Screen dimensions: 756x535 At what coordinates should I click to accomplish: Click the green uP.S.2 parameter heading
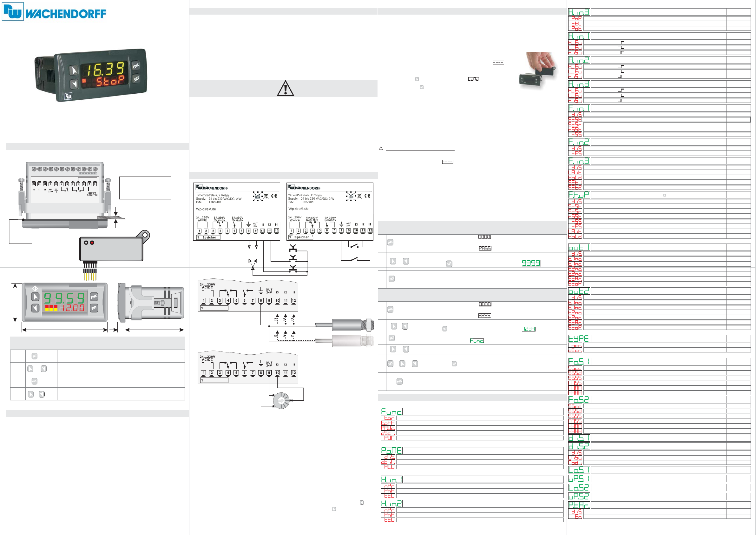coord(579,496)
